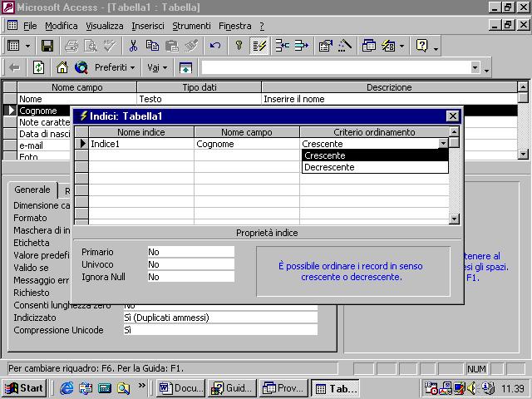Screen dimensions: 532x399
Task: Click the Format Painter brush icon
Action: pyautogui.click(x=191, y=46)
